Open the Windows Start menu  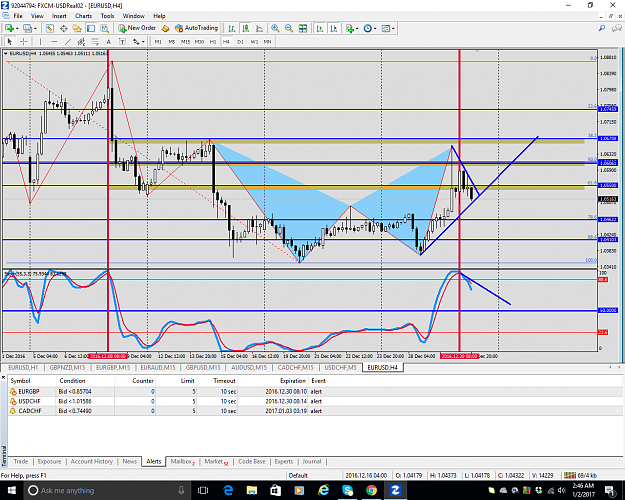[11, 490]
